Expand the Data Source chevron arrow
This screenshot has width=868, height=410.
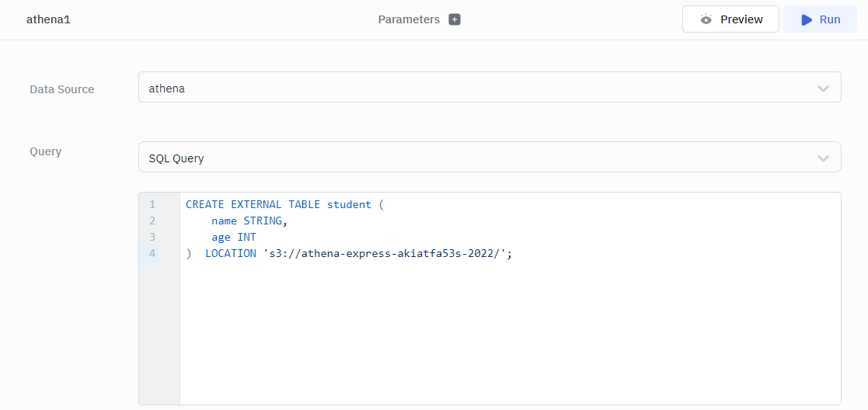[x=823, y=89]
